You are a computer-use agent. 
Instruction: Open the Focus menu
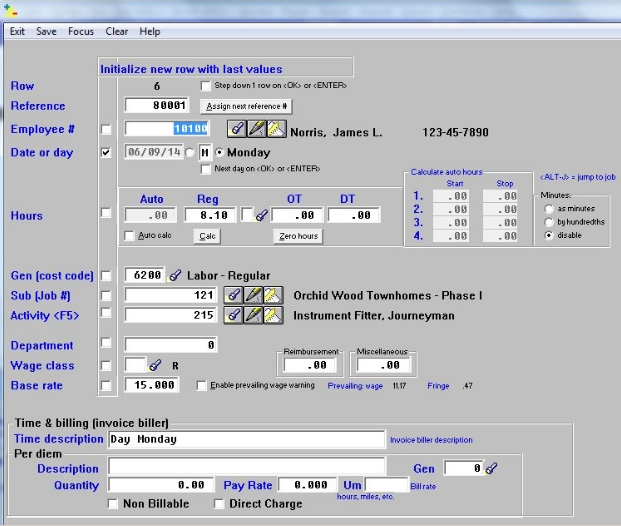coord(81,31)
